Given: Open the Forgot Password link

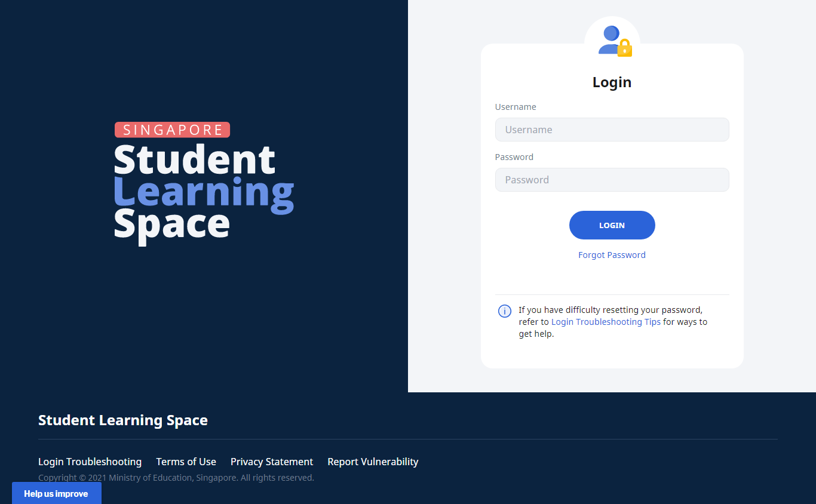Looking at the screenshot, I should pos(612,255).
